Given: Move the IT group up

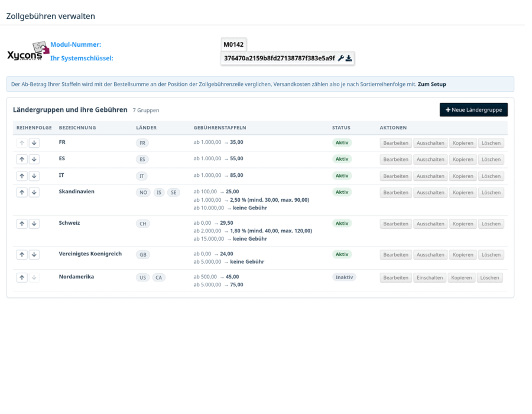Looking at the screenshot, I should [x=22, y=176].
